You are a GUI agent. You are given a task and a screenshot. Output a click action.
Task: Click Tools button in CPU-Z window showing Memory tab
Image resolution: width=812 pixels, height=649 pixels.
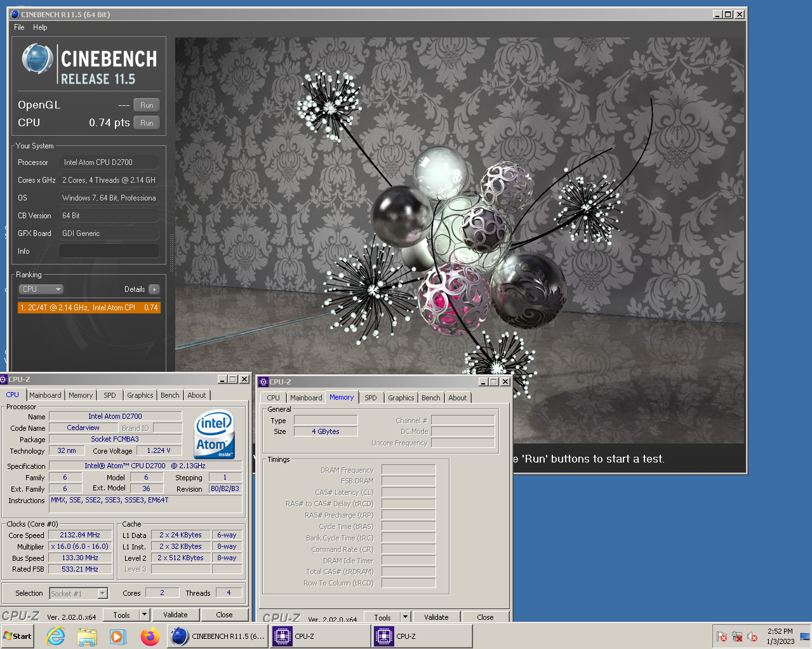click(x=382, y=617)
